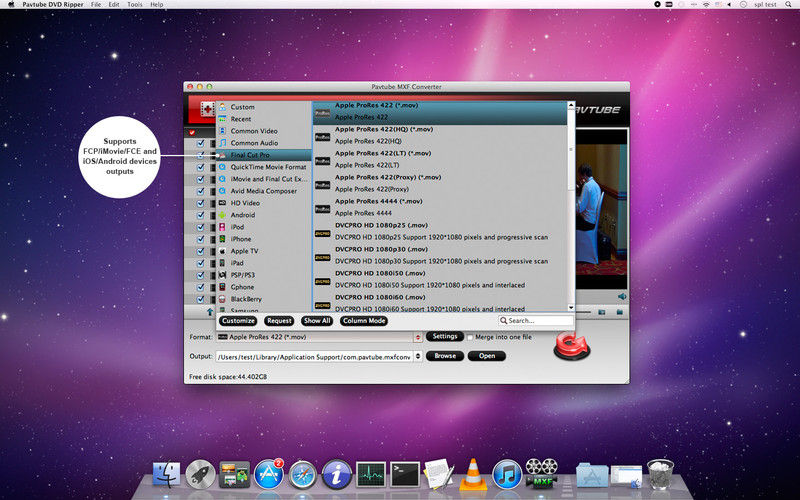
Task: Select the Final Cut Pro category
Action: tap(264, 155)
